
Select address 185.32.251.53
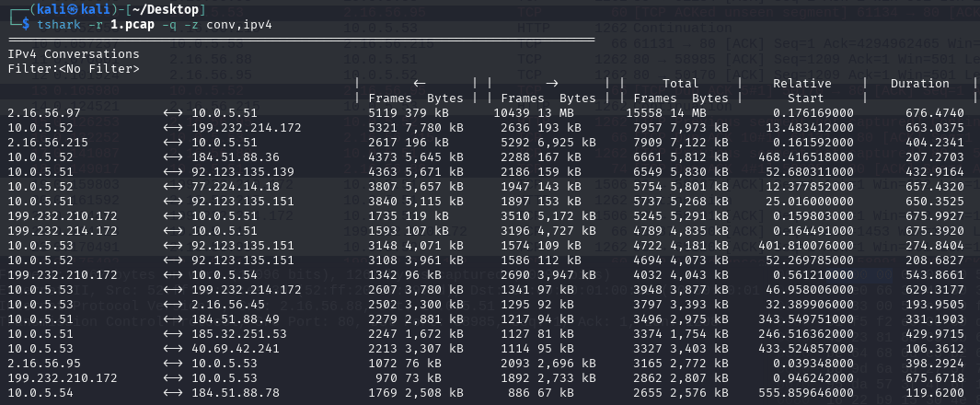[x=238, y=334]
